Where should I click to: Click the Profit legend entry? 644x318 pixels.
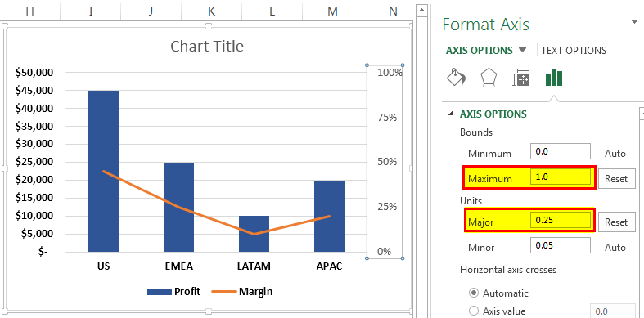pyautogui.click(x=173, y=292)
